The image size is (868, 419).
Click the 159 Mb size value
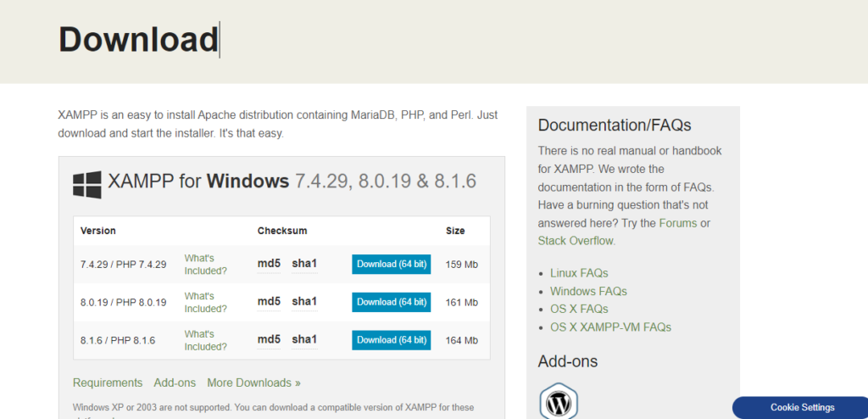[x=462, y=265]
